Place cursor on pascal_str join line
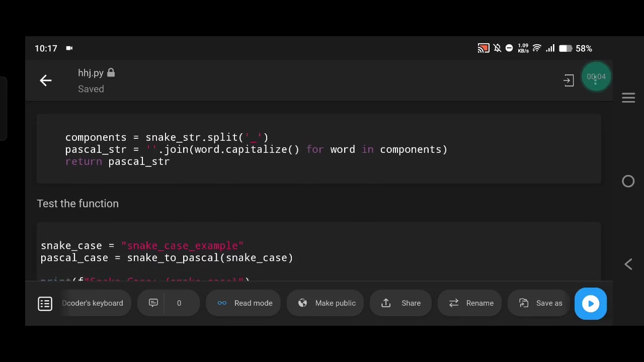Image resolution: width=644 pixels, height=362 pixels. [x=256, y=149]
